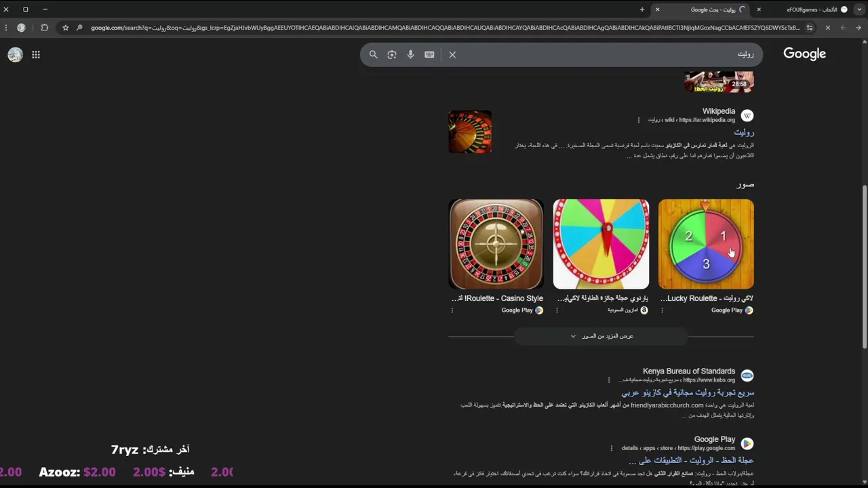Open more options for kebs.org result

[x=608, y=380]
